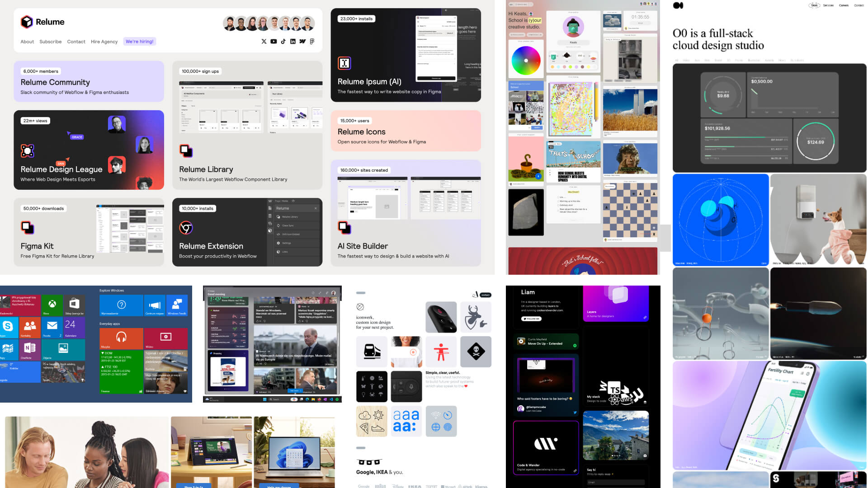Click the Email field in 'Say hi' card
868x488 pixels.
616,482
